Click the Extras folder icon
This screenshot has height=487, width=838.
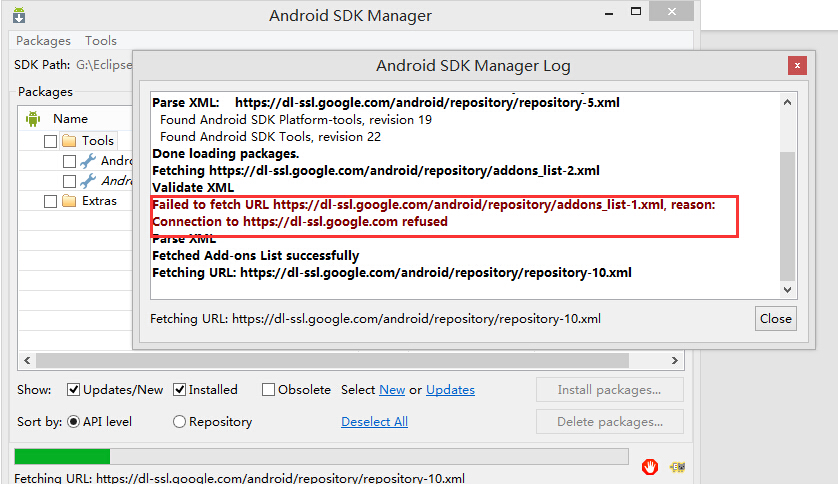point(69,201)
